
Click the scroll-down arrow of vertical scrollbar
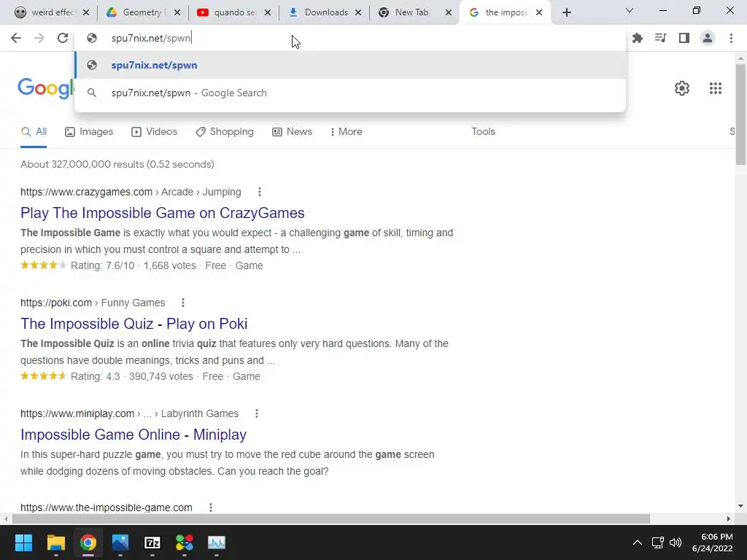pyautogui.click(x=740, y=506)
